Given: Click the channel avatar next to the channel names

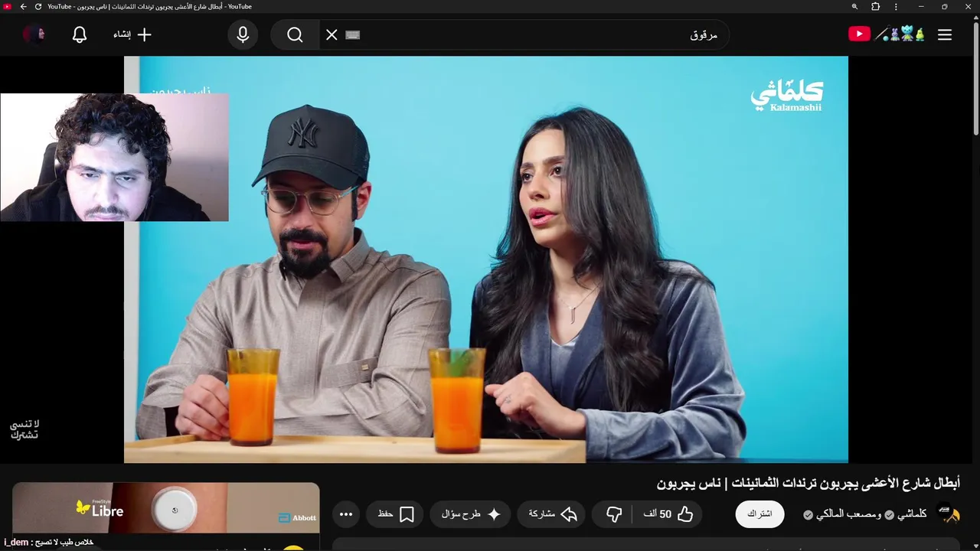Looking at the screenshot, I should coord(949,514).
